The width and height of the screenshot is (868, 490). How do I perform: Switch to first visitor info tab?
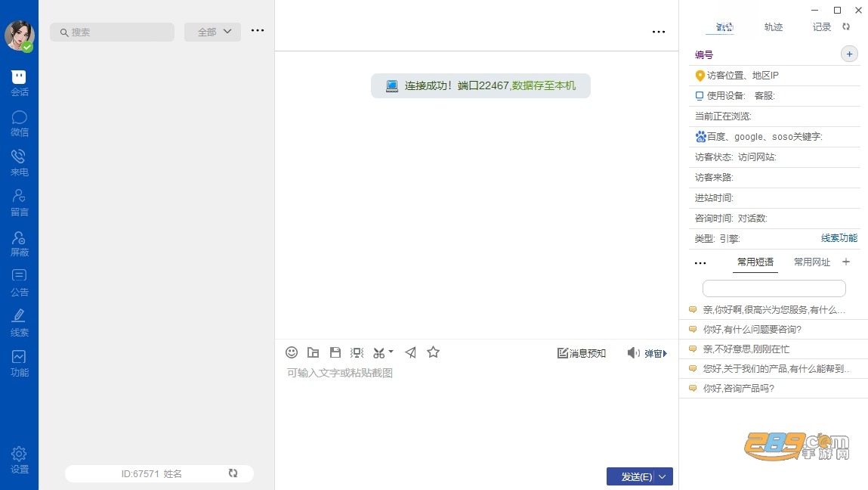[x=724, y=27]
